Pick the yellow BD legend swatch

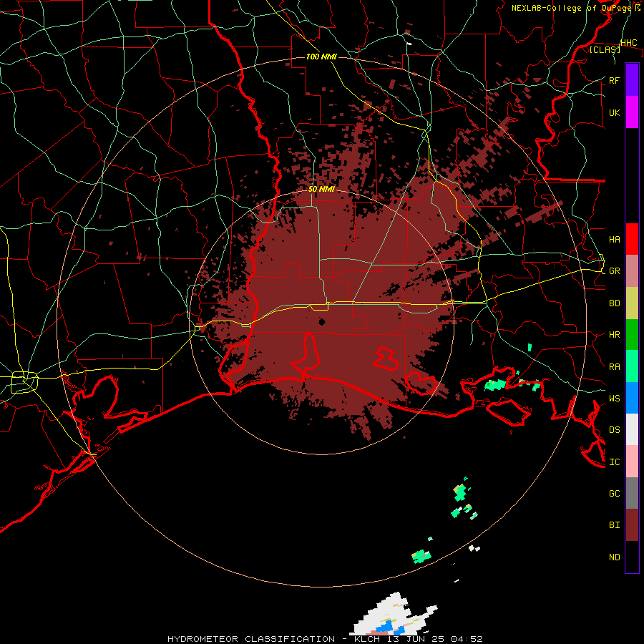pos(632,303)
